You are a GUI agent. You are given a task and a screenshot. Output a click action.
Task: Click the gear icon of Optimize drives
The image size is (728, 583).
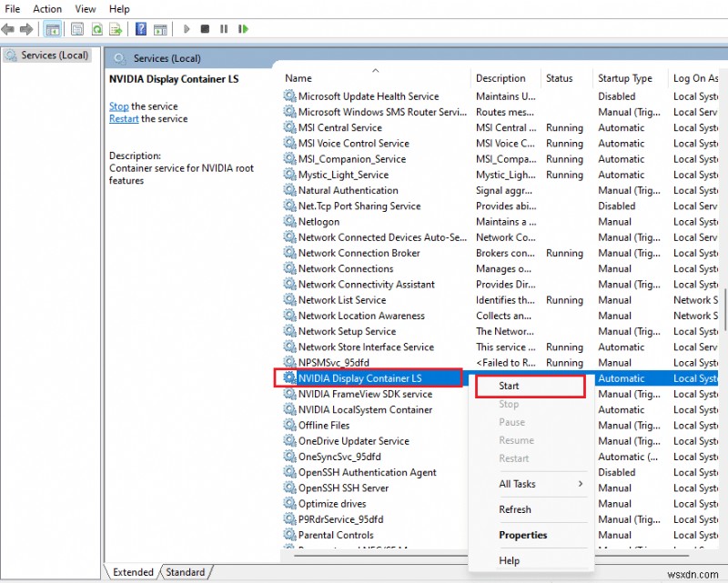click(289, 503)
